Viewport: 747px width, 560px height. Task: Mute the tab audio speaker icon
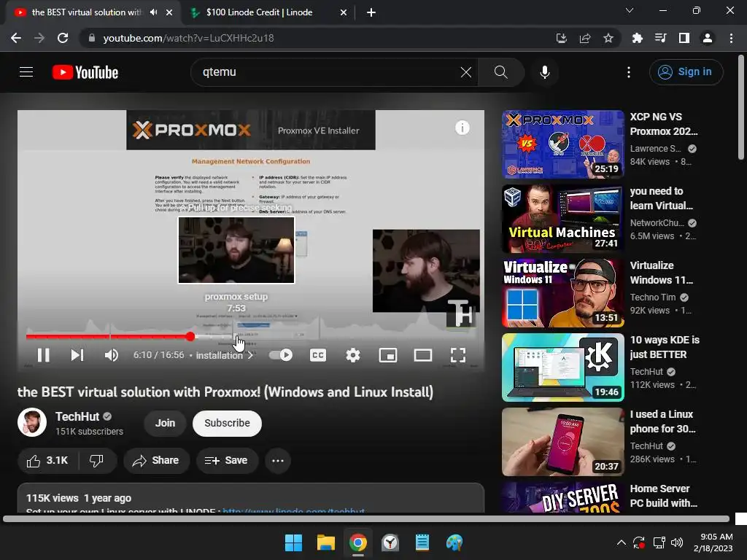(153, 12)
